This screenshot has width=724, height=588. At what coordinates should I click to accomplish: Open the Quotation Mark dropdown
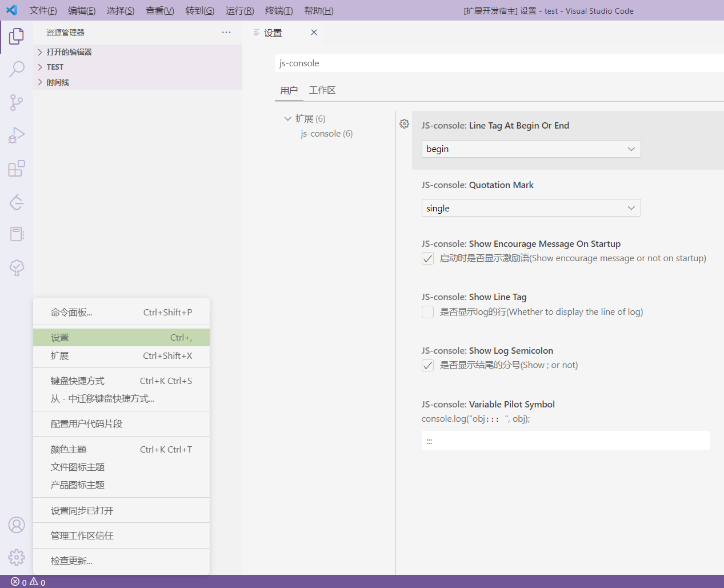[531, 207]
